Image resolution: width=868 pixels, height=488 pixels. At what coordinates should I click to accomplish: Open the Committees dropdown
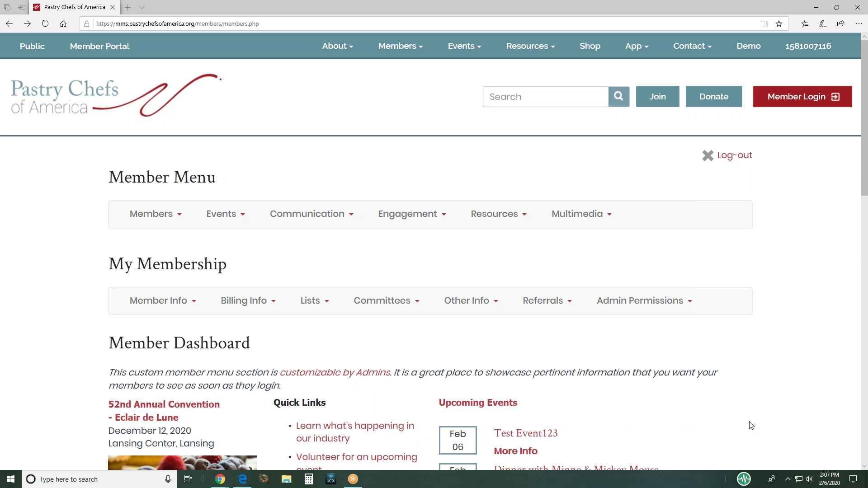click(x=387, y=300)
